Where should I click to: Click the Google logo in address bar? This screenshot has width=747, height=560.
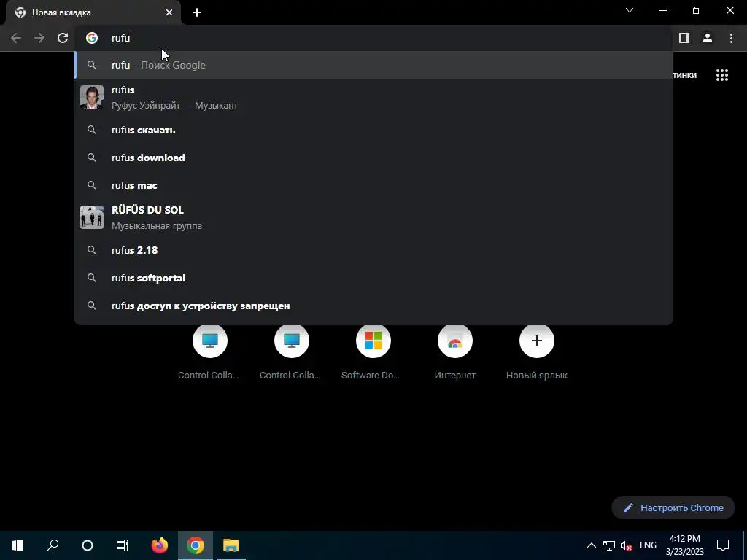point(92,38)
